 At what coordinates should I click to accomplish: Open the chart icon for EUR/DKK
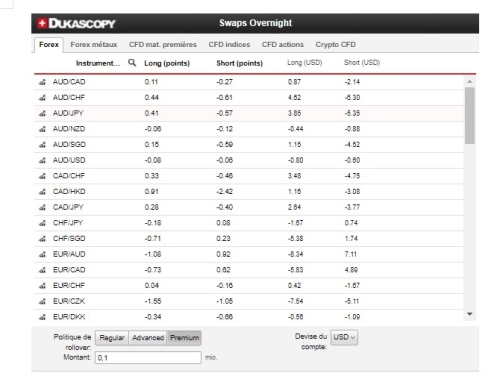click(x=42, y=317)
